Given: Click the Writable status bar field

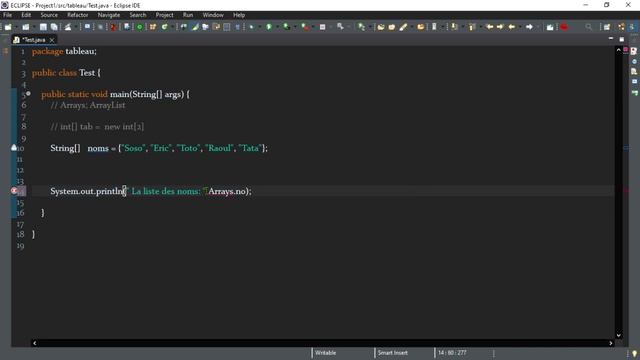Looking at the screenshot, I should [325, 353].
